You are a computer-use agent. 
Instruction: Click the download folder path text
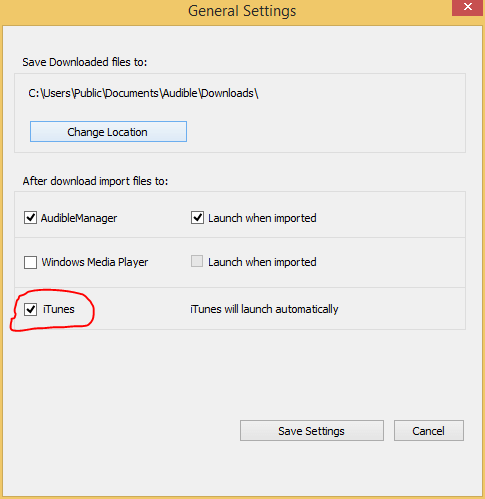(x=143, y=93)
